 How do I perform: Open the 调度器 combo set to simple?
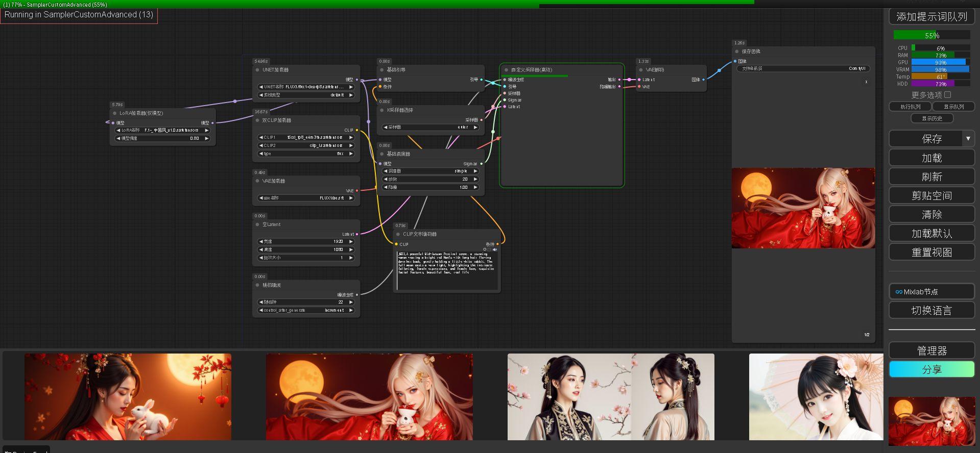coord(430,171)
